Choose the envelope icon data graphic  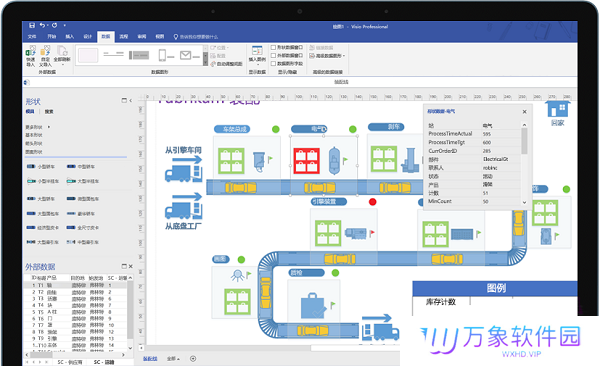pos(190,56)
